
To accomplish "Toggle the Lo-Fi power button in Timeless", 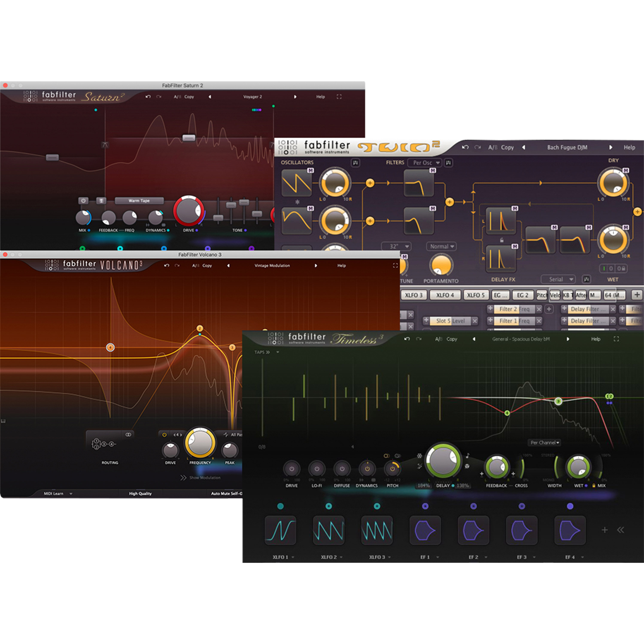I will point(317,469).
